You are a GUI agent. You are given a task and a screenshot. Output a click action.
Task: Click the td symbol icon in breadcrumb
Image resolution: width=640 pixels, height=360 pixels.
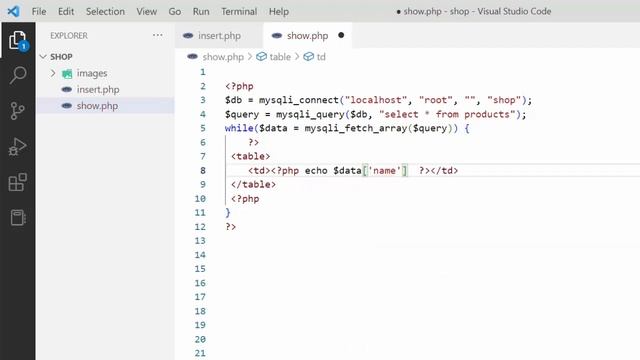pyautogui.click(x=309, y=57)
